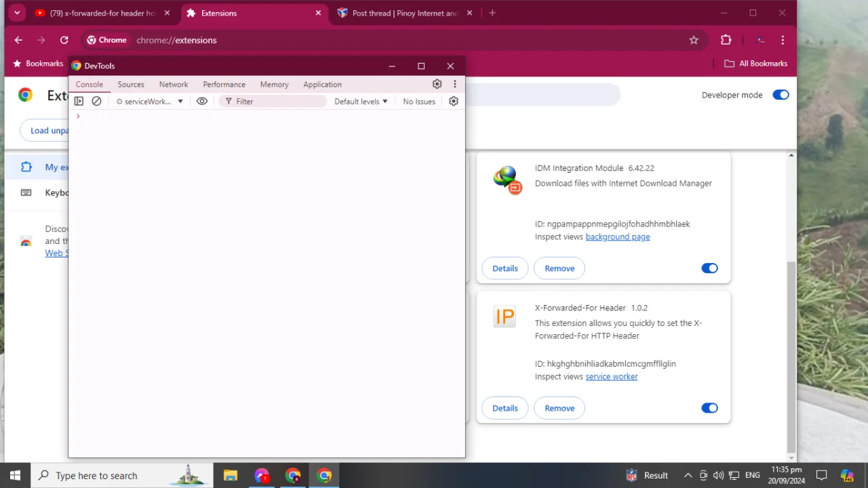This screenshot has width=868, height=488.
Task: Switch to the Performance tab
Action: click(x=224, y=84)
